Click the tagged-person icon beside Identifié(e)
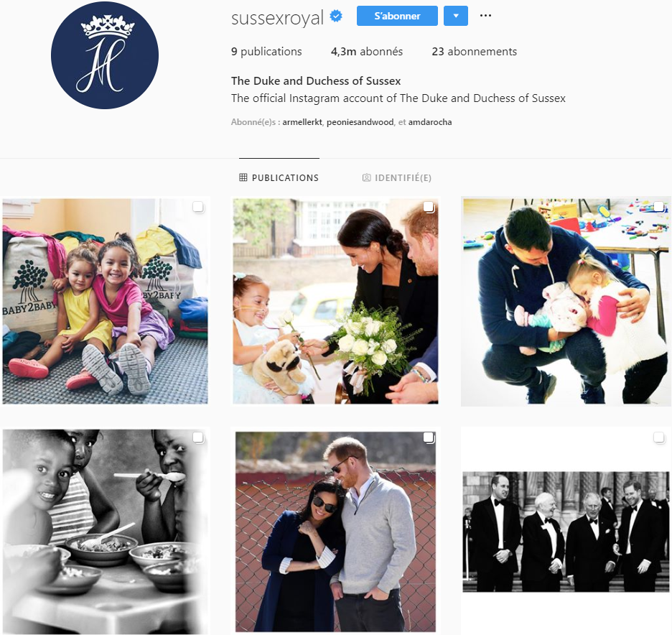672x635 pixels. (366, 177)
